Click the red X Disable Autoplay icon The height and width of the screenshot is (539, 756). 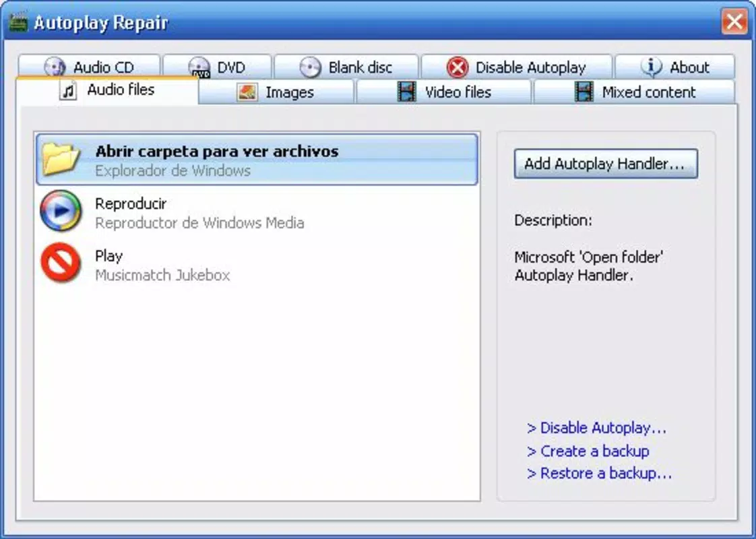coord(457,67)
